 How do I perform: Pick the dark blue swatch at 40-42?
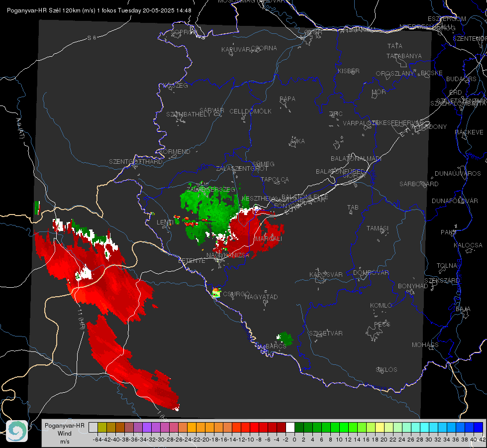tap(479, 427)
